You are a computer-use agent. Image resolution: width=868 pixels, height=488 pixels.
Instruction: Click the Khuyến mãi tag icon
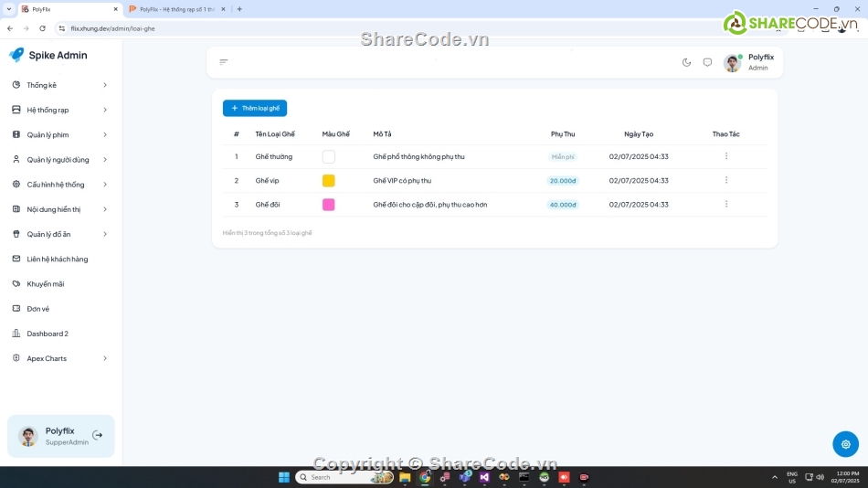coord(16,283)
